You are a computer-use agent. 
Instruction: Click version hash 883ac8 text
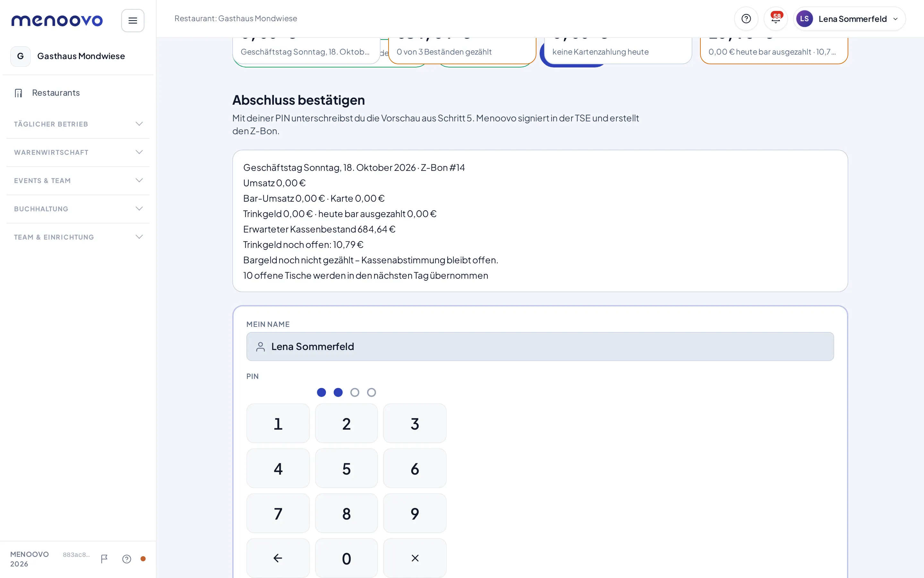(76, 554)
